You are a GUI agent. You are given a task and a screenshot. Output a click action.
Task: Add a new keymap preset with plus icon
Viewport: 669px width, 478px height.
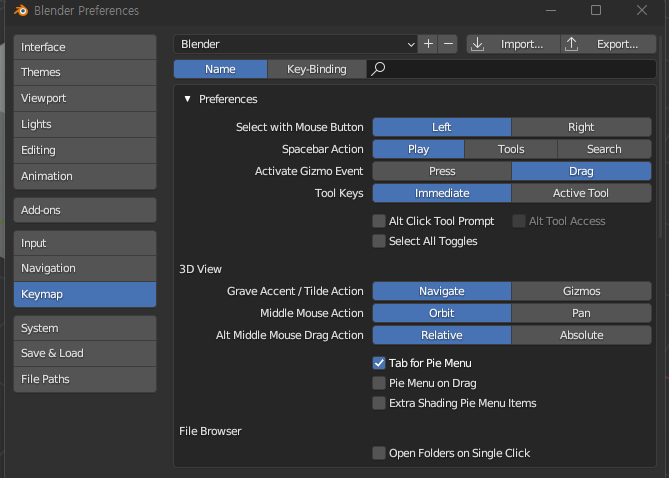[428, 44]
